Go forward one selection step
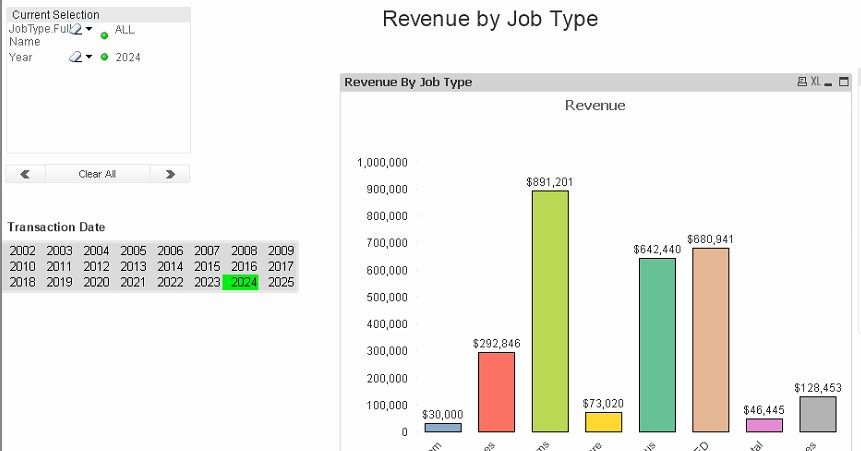Screen dimensions: 861x451 click(x=170, y=174)
